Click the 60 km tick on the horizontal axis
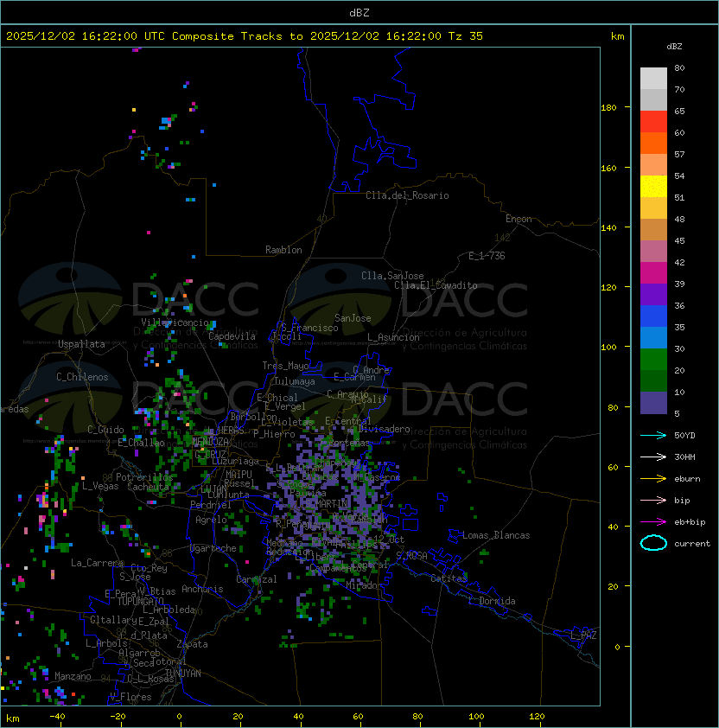Viewport: 719px width, 728px height. tap(358, 717)
